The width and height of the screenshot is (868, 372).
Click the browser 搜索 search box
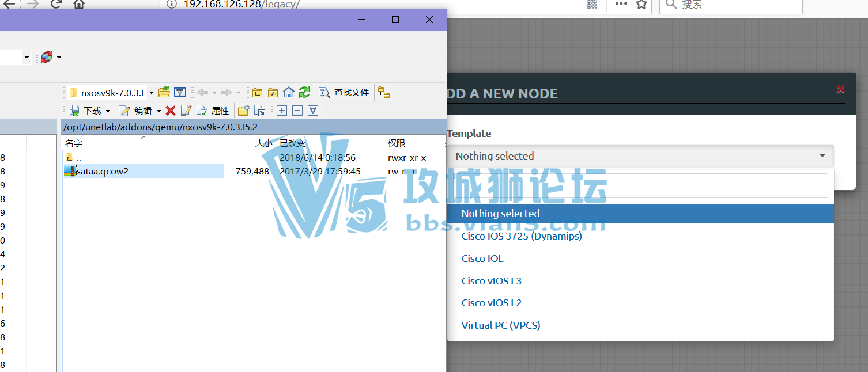click(731, 5)
